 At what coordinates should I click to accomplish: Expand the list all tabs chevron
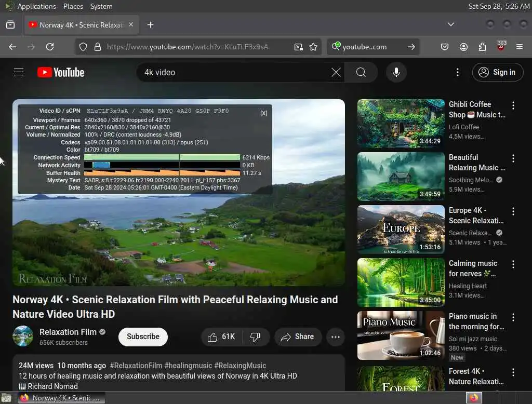[x=451, y=24]
